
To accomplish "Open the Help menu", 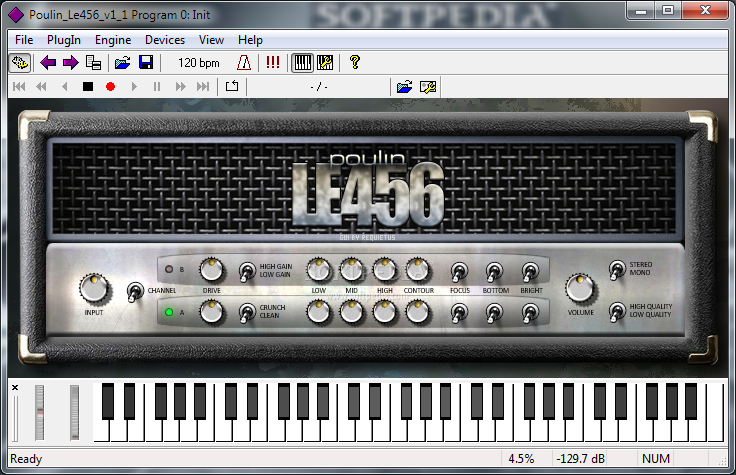I will (250, 40).
